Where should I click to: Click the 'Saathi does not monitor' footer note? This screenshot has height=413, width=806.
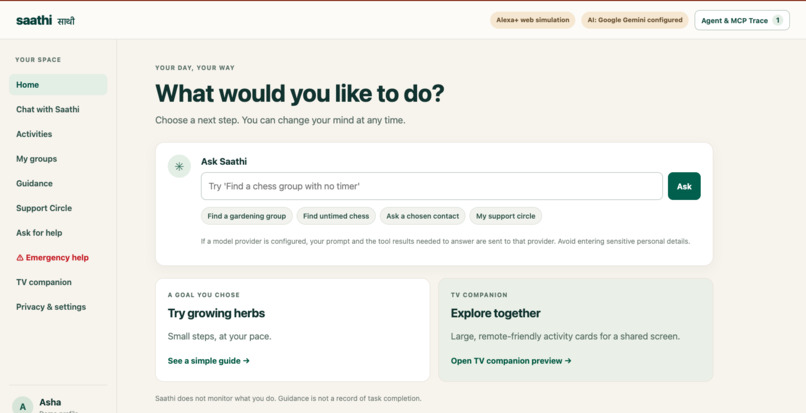(288, 399)
